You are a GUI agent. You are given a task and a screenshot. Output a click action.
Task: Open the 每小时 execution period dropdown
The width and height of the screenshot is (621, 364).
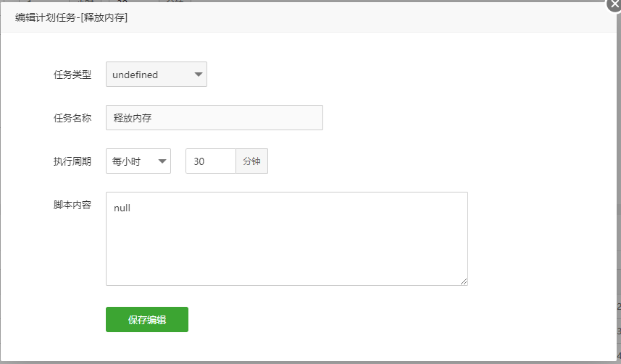coord(138,161)
